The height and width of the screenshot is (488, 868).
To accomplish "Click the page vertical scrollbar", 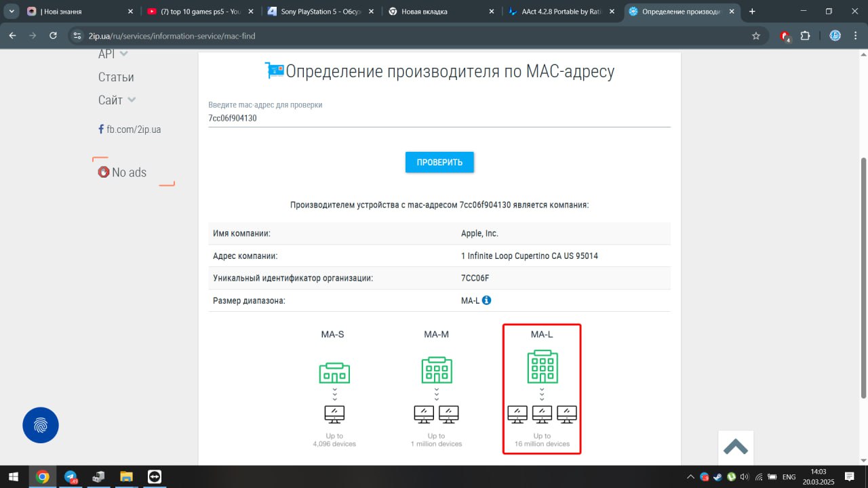I will point(863,278).
